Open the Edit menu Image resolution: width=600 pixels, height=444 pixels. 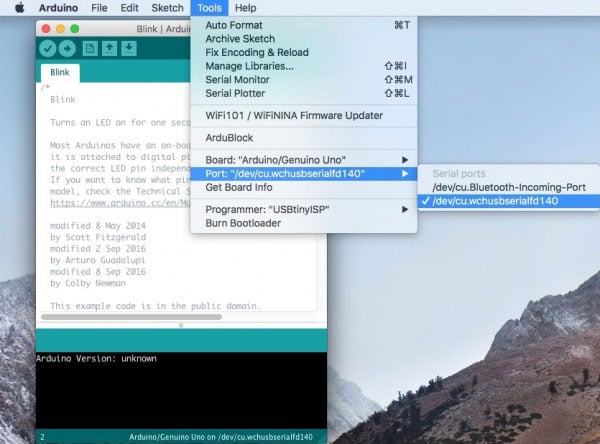129,8
